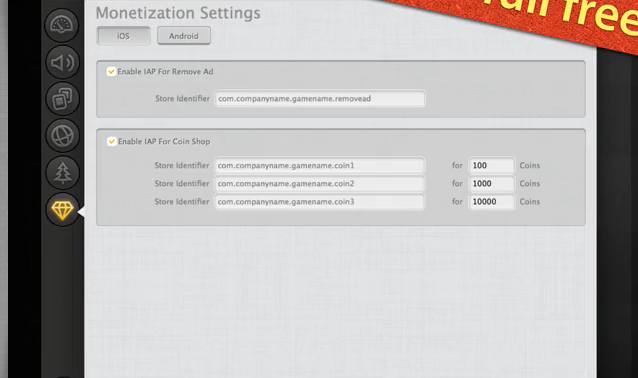
Task: Select the yellow diamond monetization icon
Action: pos(62,210)
